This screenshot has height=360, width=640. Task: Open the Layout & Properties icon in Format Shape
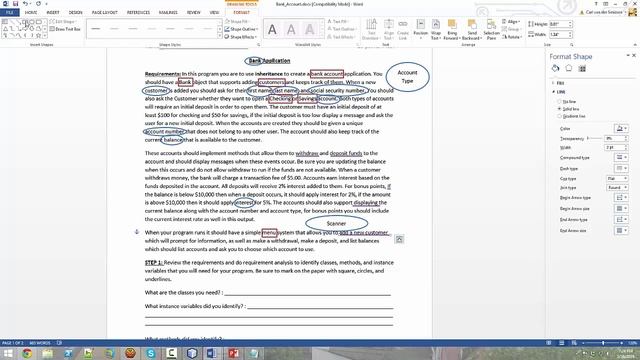[x=582, y=69]
